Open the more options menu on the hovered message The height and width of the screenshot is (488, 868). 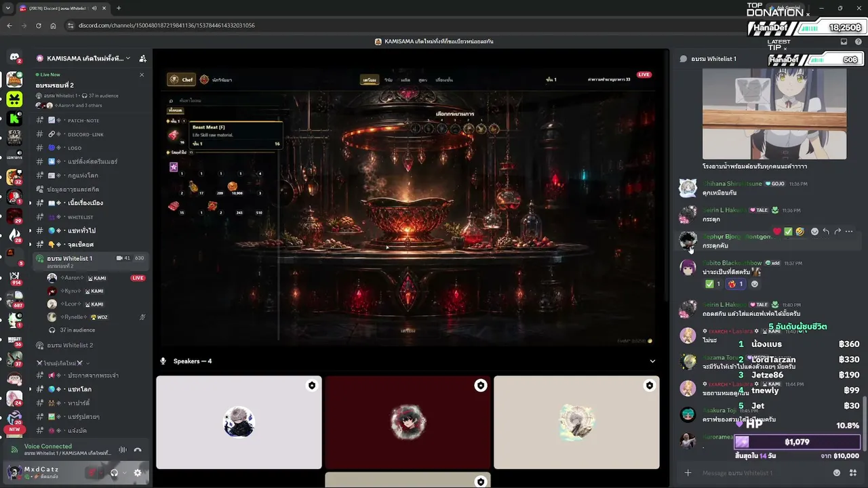point(849,232)
